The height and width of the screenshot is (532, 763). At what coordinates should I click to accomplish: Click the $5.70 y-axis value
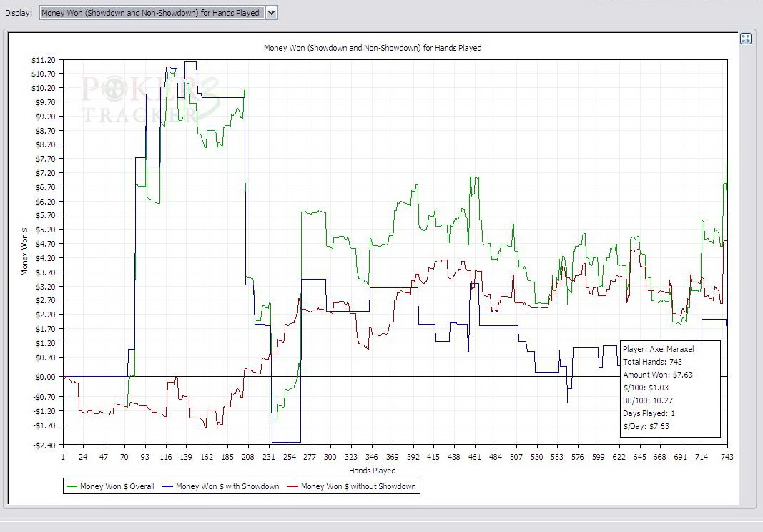(46, 215)
